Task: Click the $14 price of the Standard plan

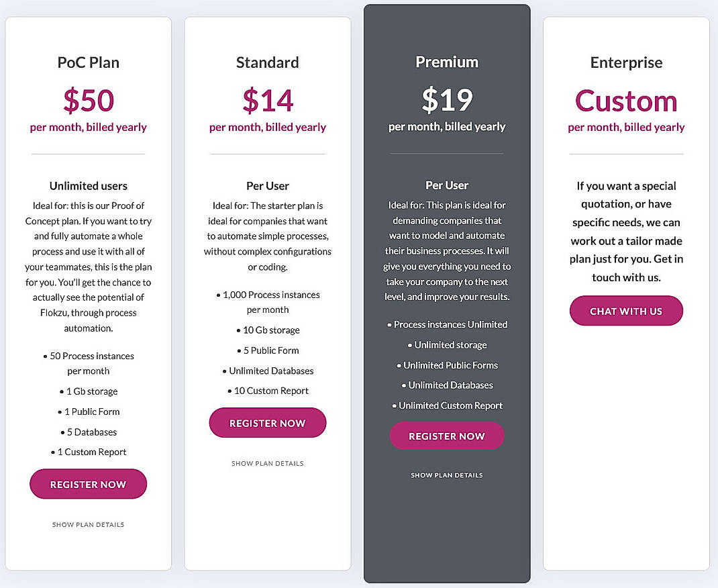Action: pos(267,101)
